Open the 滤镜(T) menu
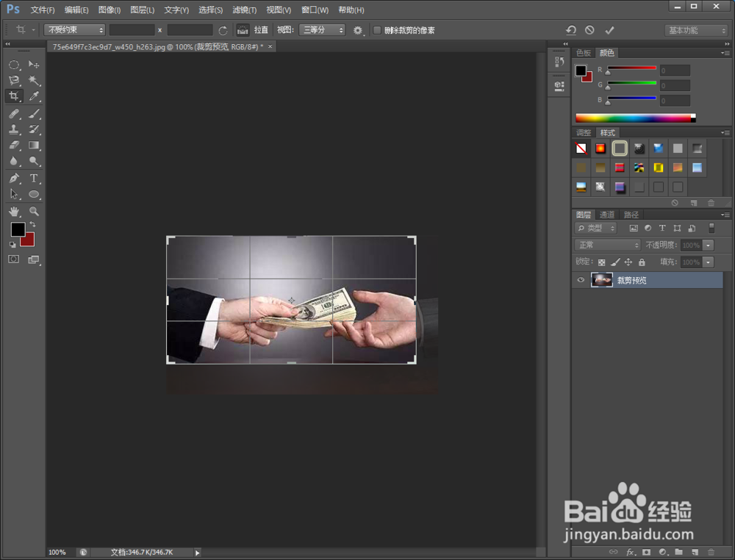 coord(244,10)
